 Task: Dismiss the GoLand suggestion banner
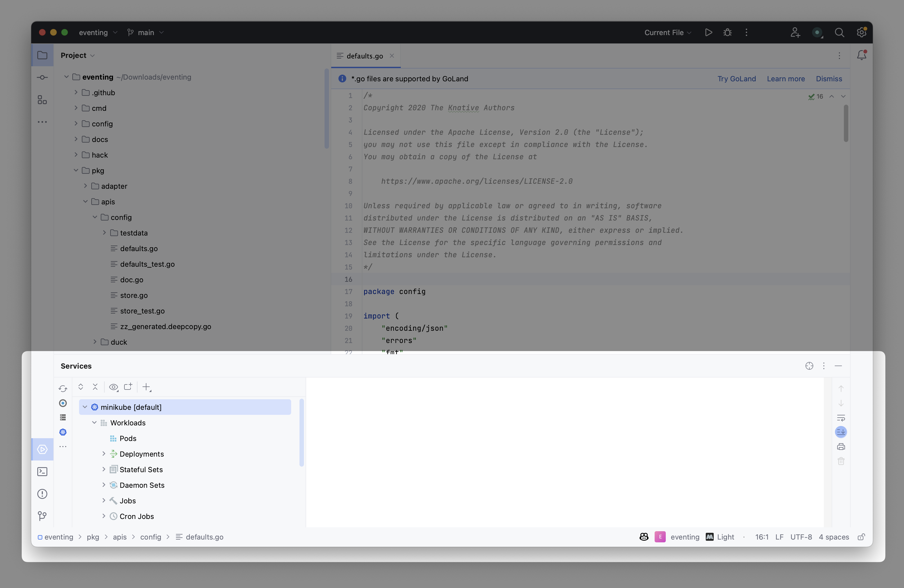(829, 79)
